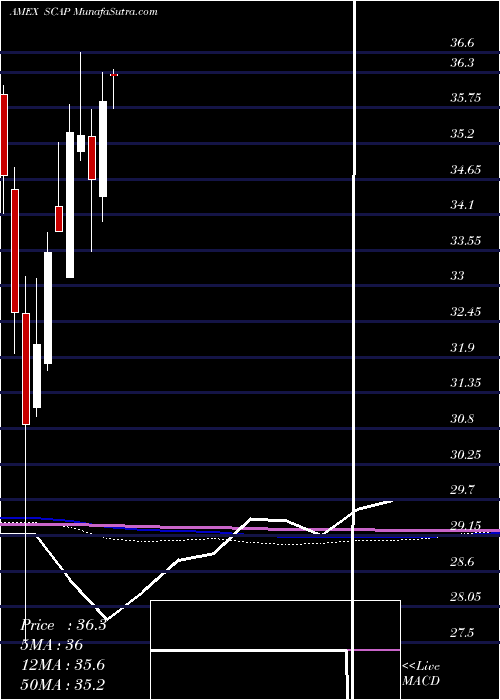Image resolution: width=500 pixels, height=700 pixels.
Task: Click the 12MA : 35.6 readout
Action: point(62,665)
